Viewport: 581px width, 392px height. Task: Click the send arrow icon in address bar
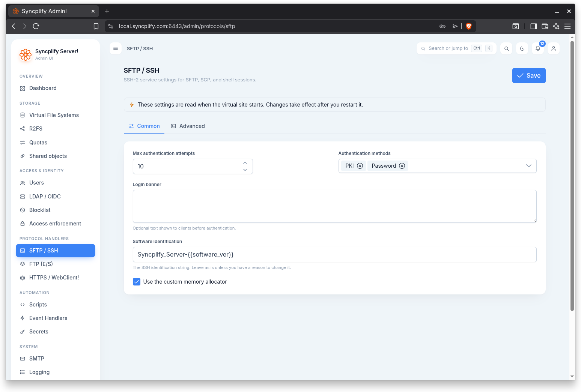(x=455, y=26)
